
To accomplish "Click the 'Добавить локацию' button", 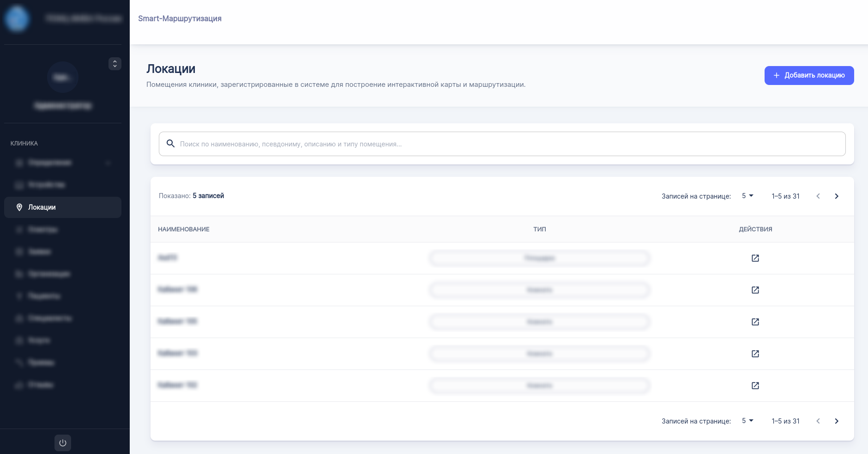I will pos(809,75).
